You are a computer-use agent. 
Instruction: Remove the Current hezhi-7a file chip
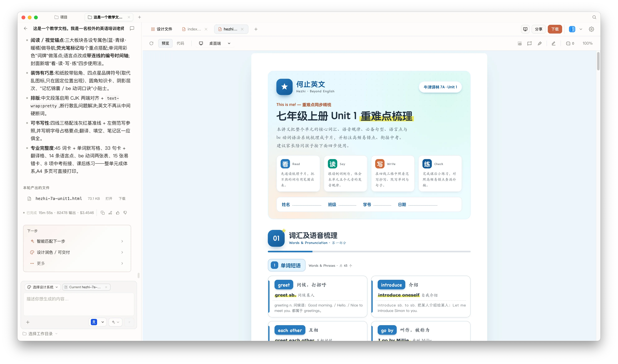(106, 287)
